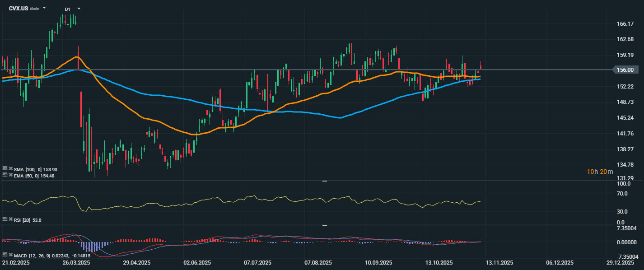The image size is (644, 270).
Task: Grab the divider handle above MACD panel
Action: point(324,225)
